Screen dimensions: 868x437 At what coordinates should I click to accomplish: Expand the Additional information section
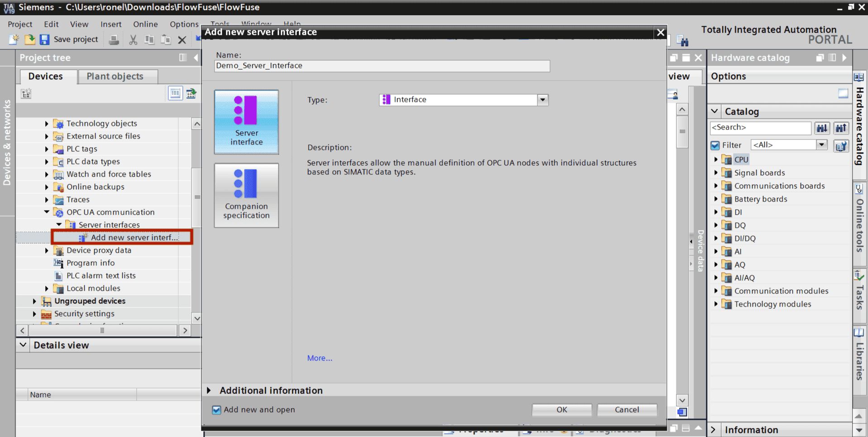pyautogui.click(x=209, y=390)
